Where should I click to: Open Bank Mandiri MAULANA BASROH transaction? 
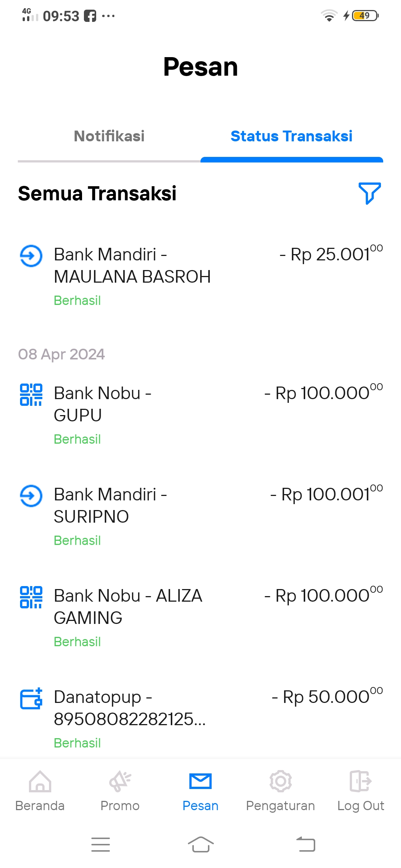point(132,266)
